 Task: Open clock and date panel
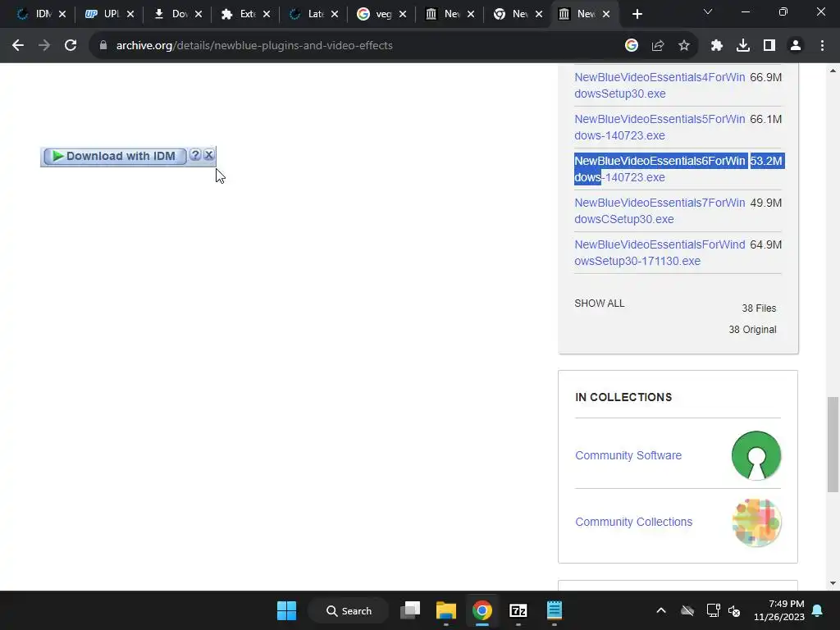click(779, 610)
